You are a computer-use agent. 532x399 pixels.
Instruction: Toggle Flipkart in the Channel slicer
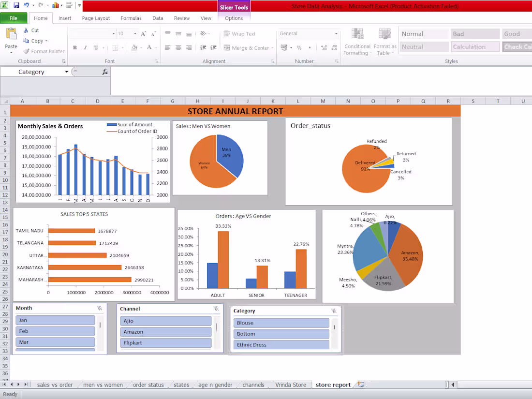pos(165,343)
